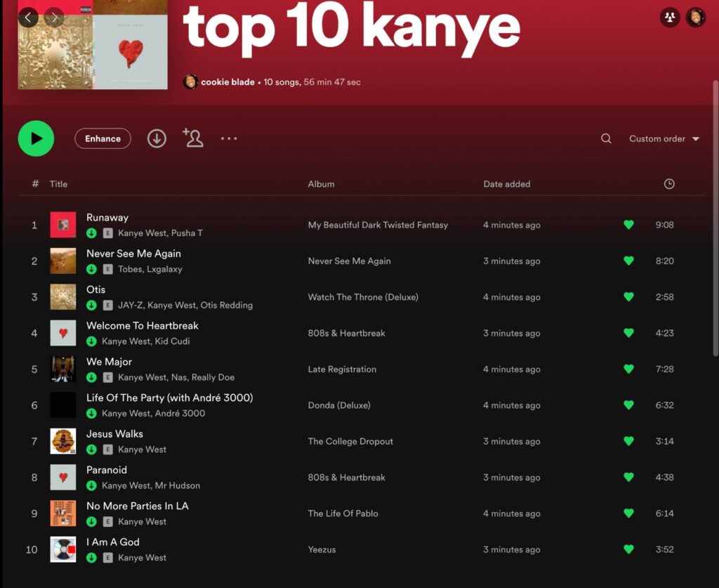Download the playlist with the arrow icon

point(157,138)
